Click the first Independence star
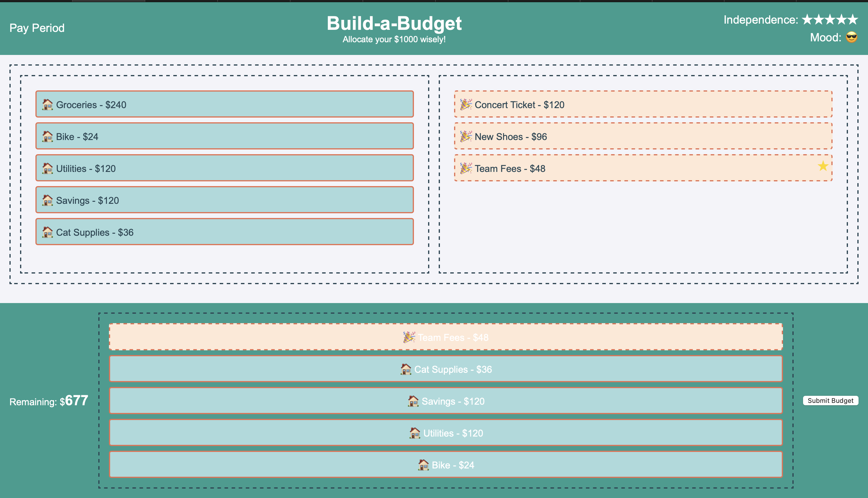 point(807,19)
